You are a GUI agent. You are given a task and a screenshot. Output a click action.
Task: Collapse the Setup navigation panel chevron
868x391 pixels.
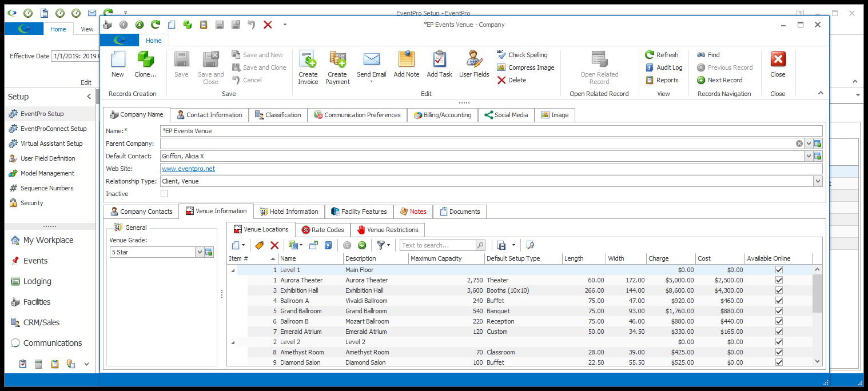click(x=89, y=97)
